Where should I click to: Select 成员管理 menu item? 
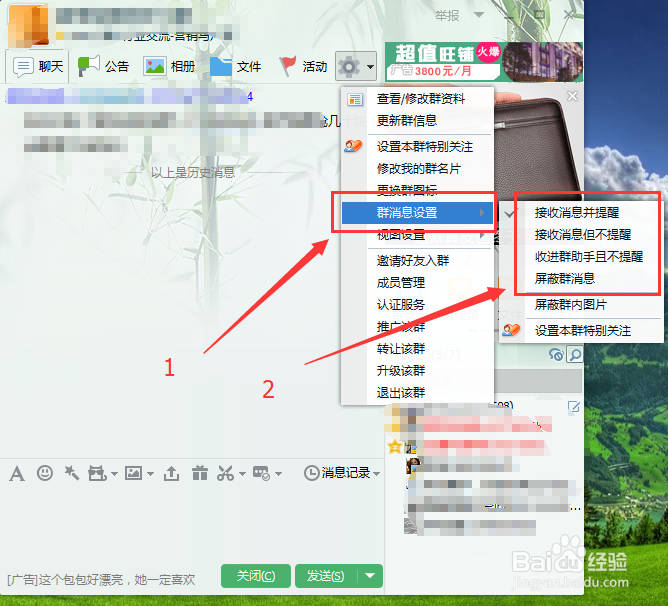[x=418, y=283]
